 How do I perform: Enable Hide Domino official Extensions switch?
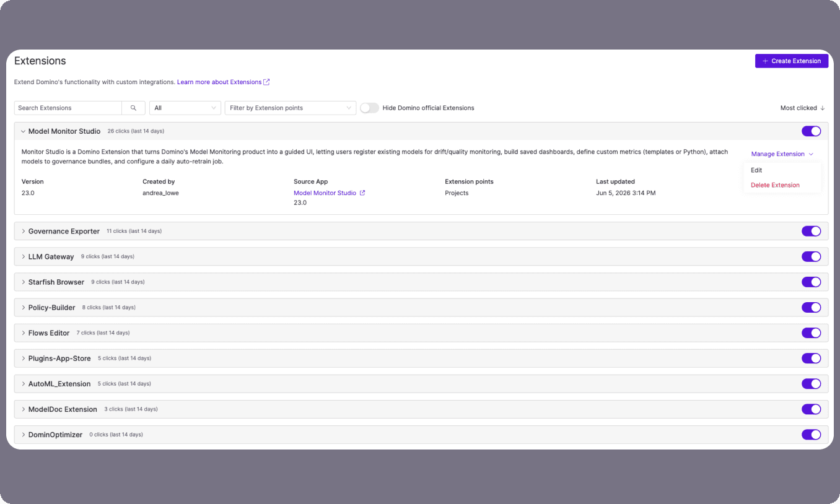point(369,108)
